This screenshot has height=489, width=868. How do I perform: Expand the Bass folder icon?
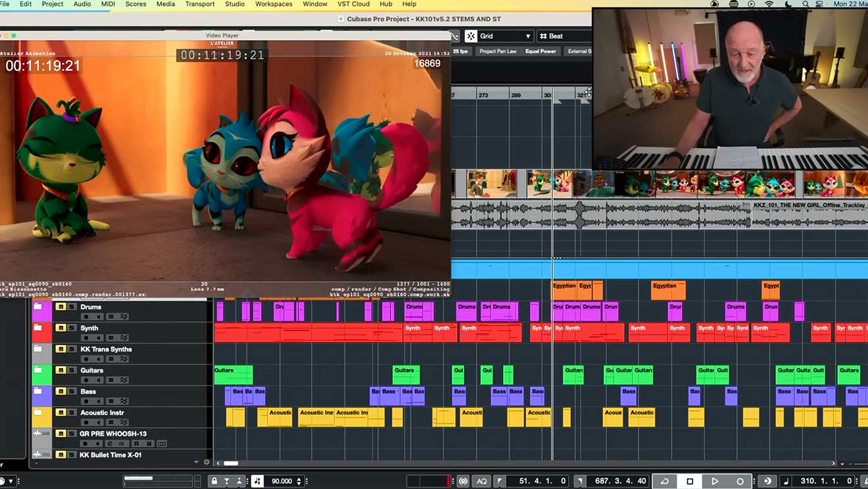pos(38,391)
